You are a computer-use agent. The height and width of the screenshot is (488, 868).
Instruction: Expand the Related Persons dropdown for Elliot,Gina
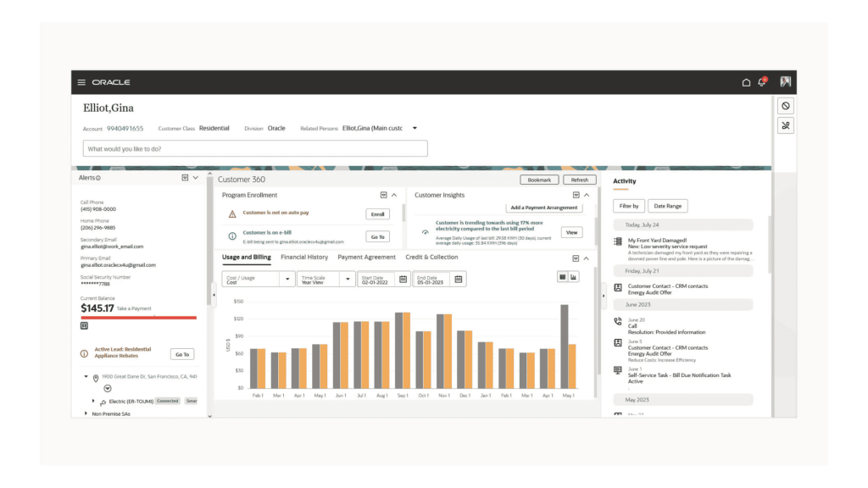(x=415, y=128)
